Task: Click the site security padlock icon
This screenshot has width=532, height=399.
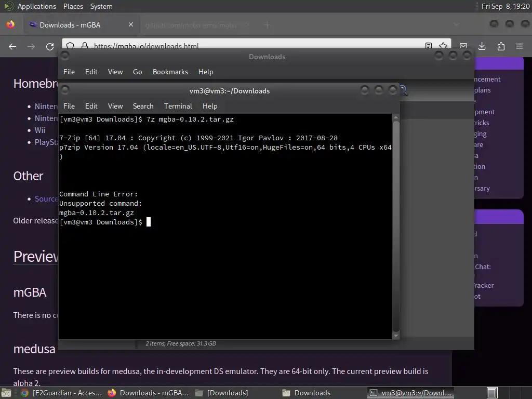Action: (85, 46)
